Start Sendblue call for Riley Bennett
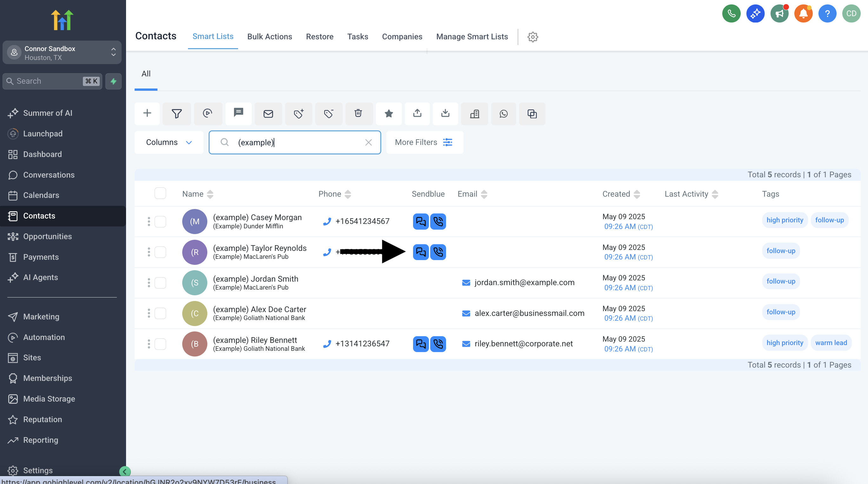The width and height of the screenshot is (868, 484). [438, 344]
